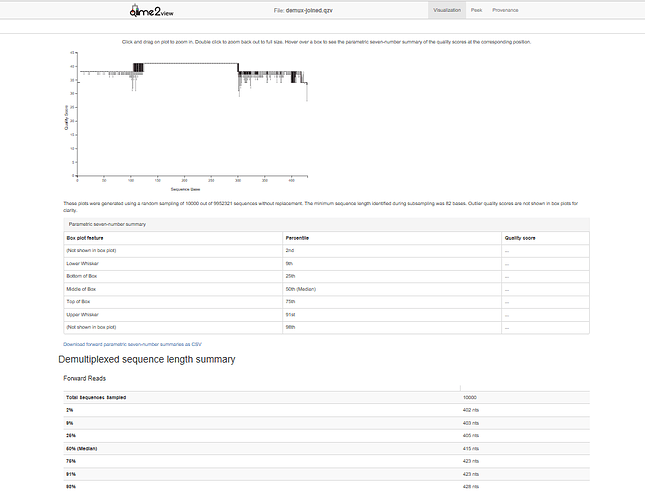645x500 pixels.
Task: Click the Forward Reads table header
Action: pos(85,379)
